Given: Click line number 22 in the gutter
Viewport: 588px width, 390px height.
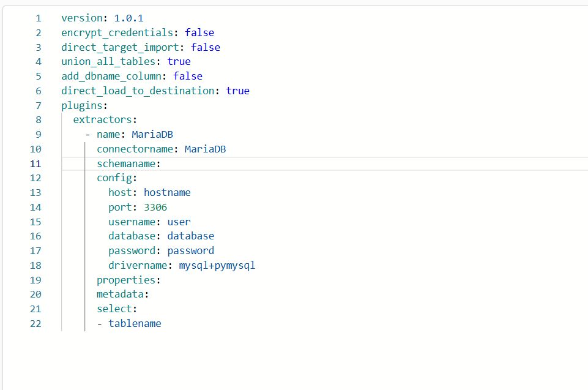Looking at the screenshot, I should [35, 323].
